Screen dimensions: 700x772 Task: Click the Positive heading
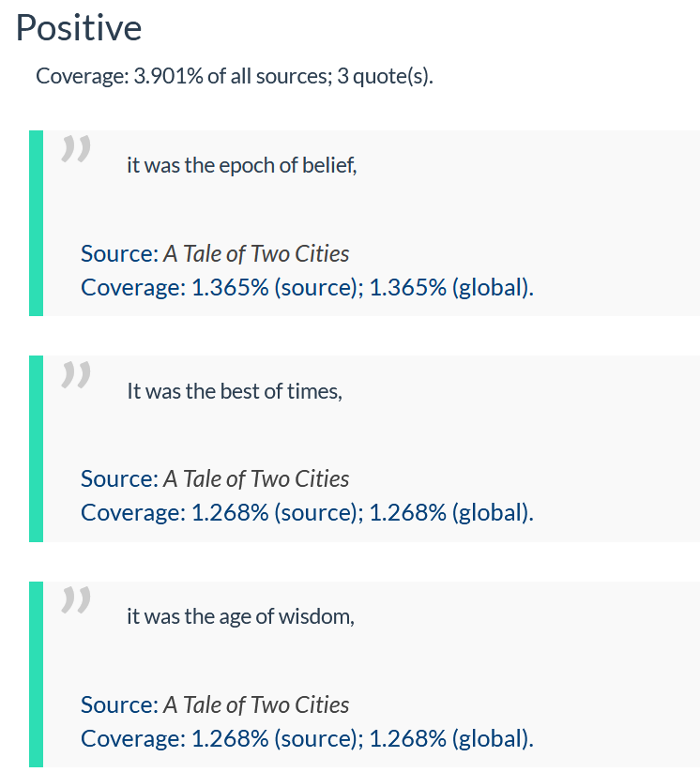coord(79,28)
